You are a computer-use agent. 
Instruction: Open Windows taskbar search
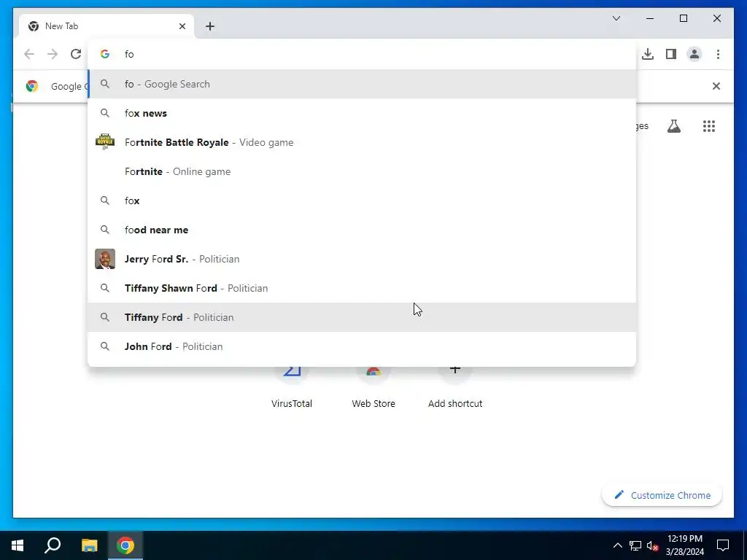click(x=53, y=545)
